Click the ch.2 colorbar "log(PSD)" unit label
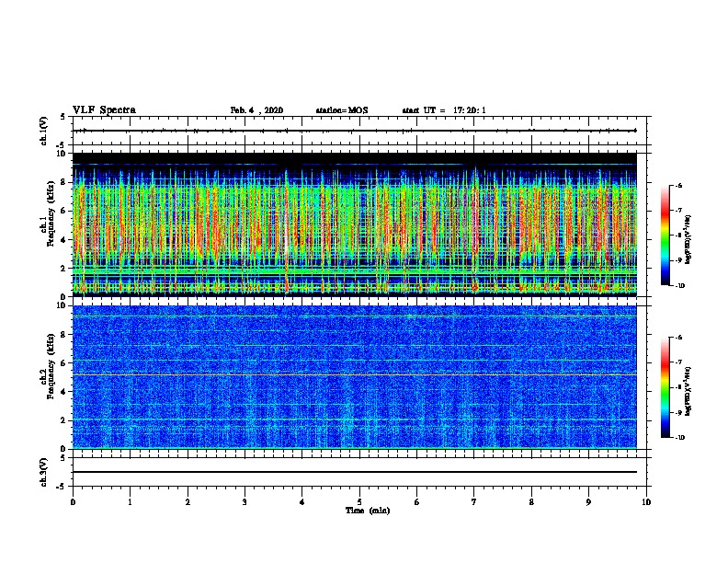The height and width of the screenshot is (563, 728). [688, 391]
